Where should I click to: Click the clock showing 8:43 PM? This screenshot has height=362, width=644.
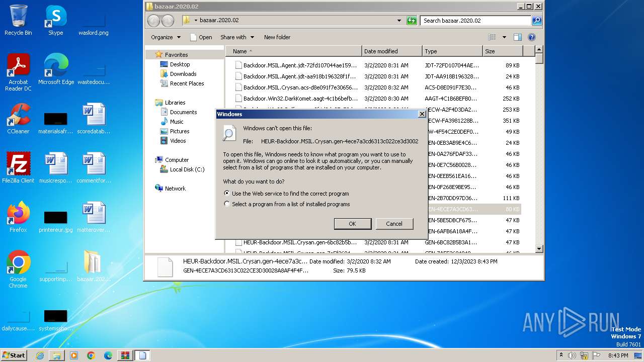[618, 355]
